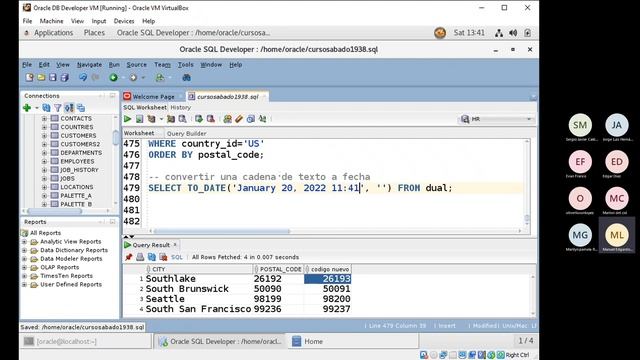Expand the CONTACTS table node
Screen dimensions: 640x360
click(44, 118)
